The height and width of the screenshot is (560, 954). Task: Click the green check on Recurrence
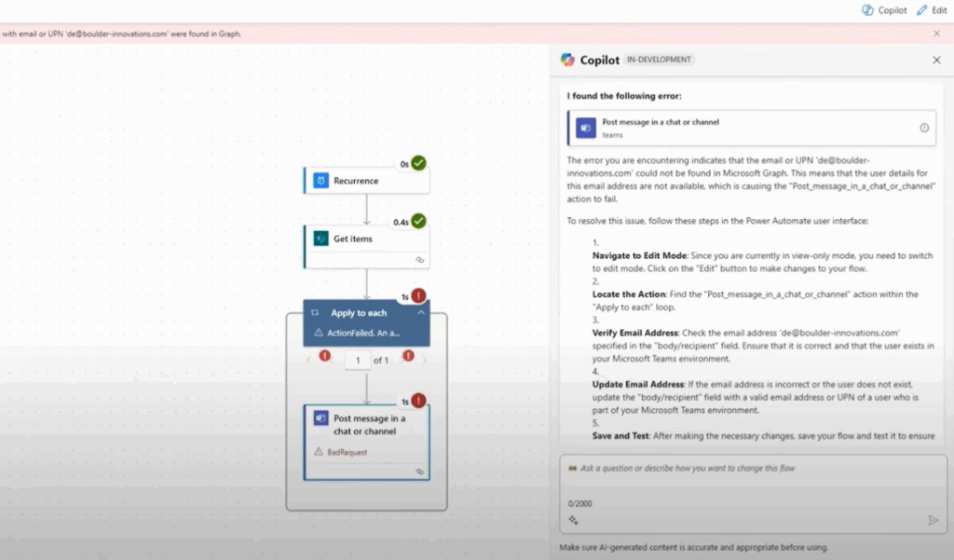[x=418, y=163]
